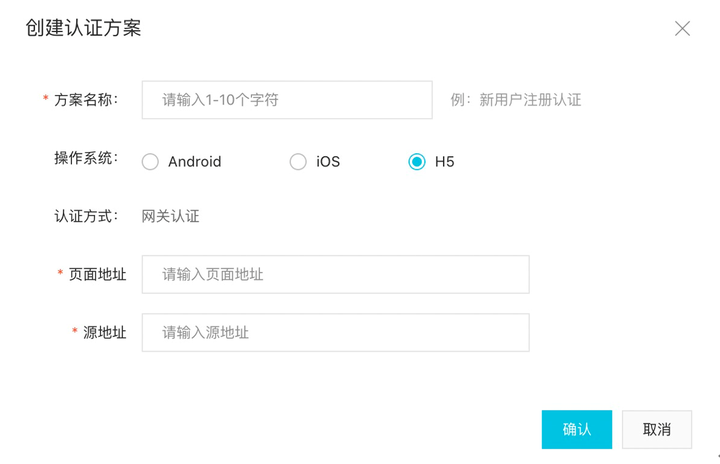Select the Android radio button circle

point(150,161)
